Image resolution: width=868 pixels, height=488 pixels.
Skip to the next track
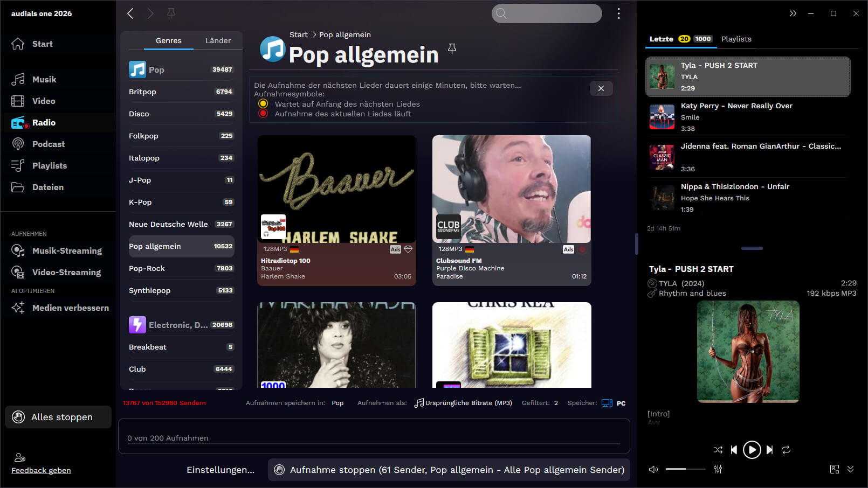pos(770,450)
